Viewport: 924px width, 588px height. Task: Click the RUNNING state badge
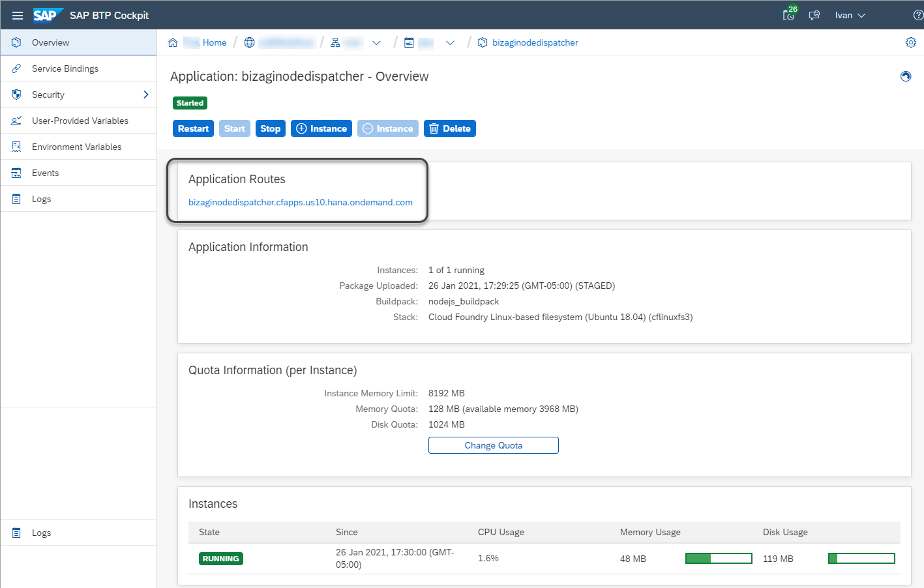click(x=221, y=559)
